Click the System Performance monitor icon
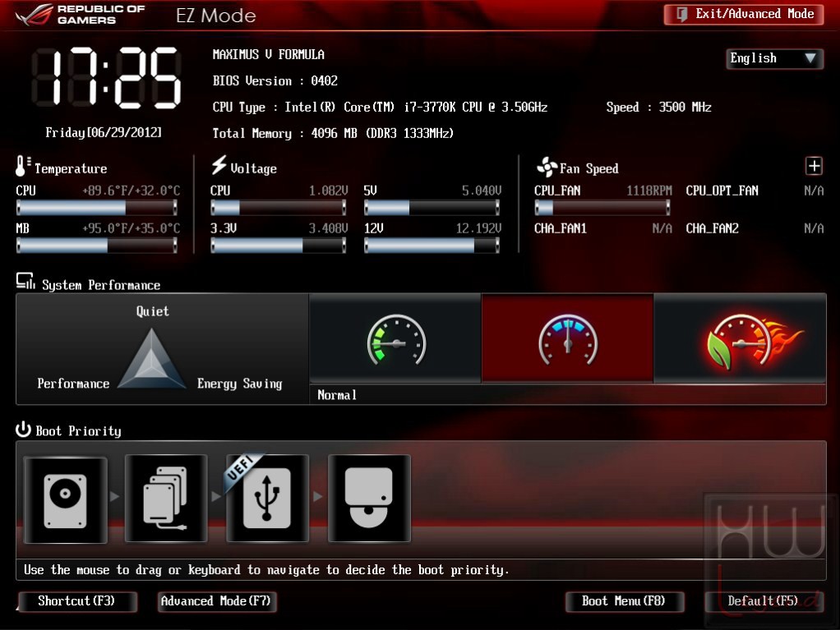The image size is (840, 630). (25, 281)
